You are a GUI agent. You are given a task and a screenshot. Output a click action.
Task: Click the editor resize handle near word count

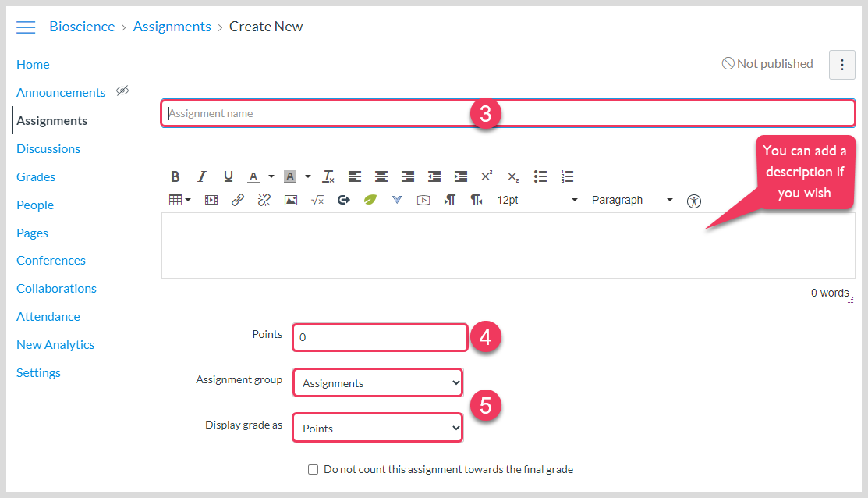click(x=850, y=301)
